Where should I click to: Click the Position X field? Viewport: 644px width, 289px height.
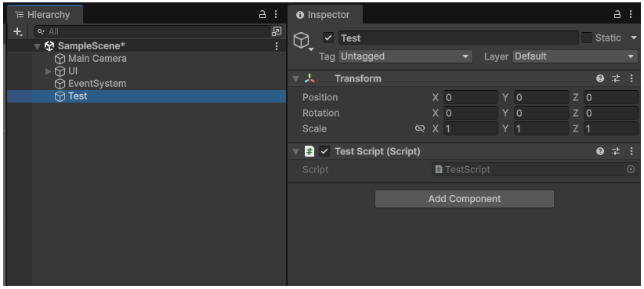[471, 97]
